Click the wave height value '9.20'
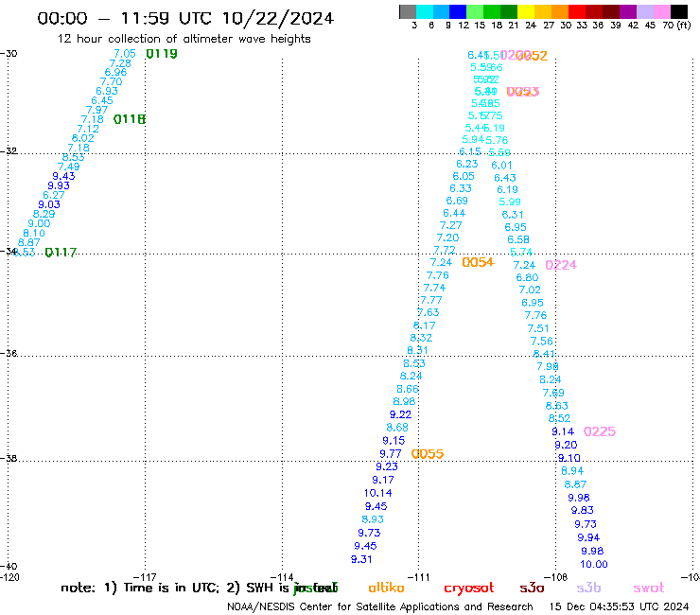The image size is (700, 615). 566,445
